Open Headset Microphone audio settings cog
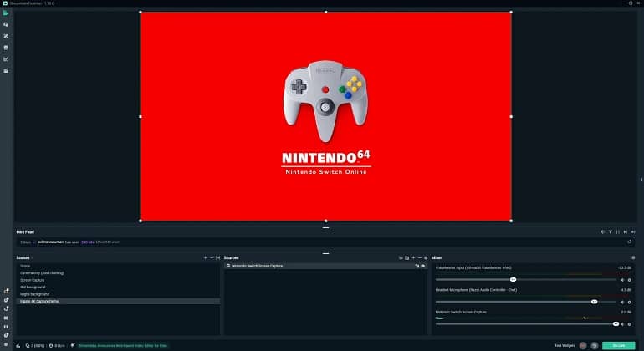 [x=629, y=303]
